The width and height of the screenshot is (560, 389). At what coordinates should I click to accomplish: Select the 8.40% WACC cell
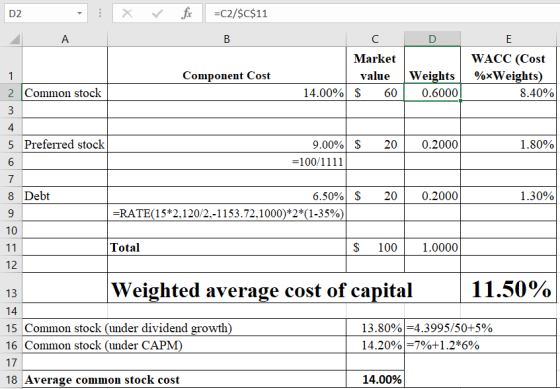click(x=509, y=93)
